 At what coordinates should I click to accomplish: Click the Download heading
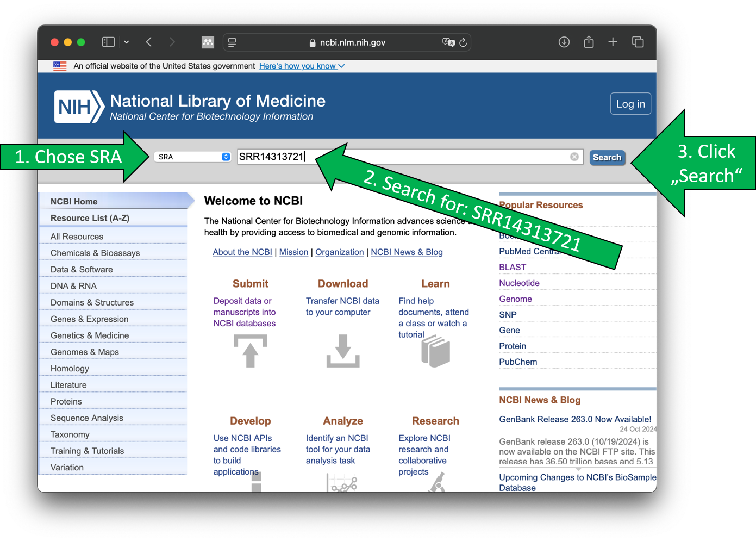[x=343, y=284]
